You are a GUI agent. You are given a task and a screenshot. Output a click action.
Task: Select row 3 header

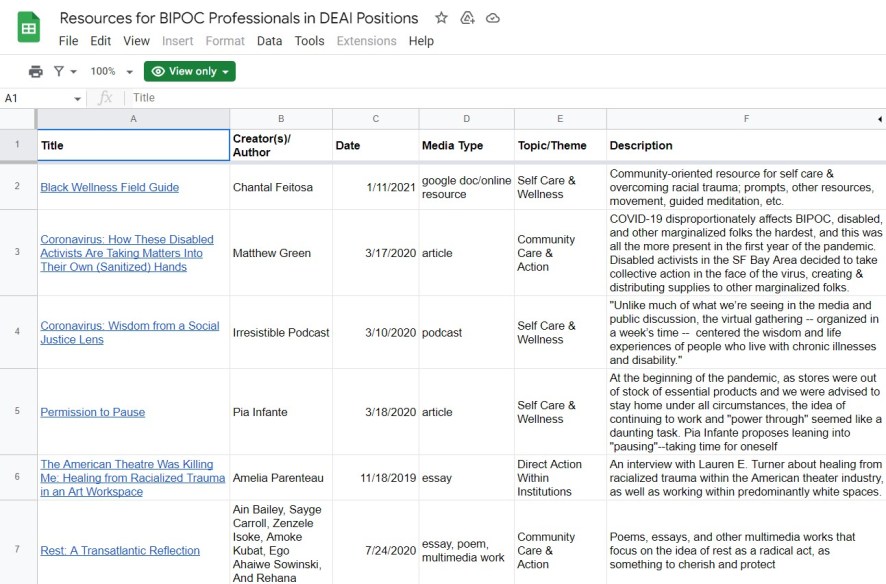coord(18,252)
